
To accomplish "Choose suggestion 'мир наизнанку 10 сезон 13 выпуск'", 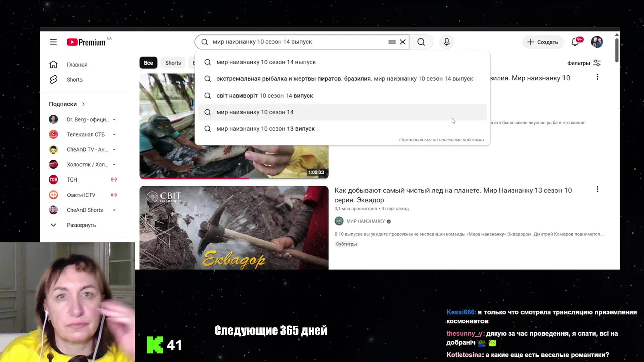I will pos(342,129).
